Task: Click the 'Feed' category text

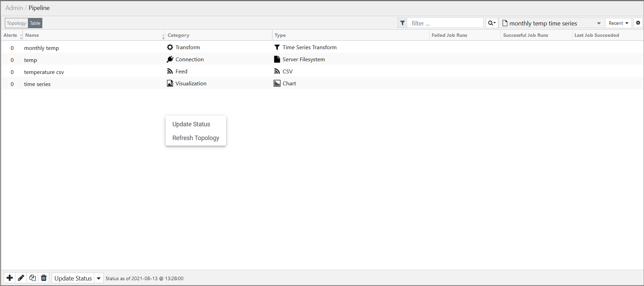Action: (181, 71)
